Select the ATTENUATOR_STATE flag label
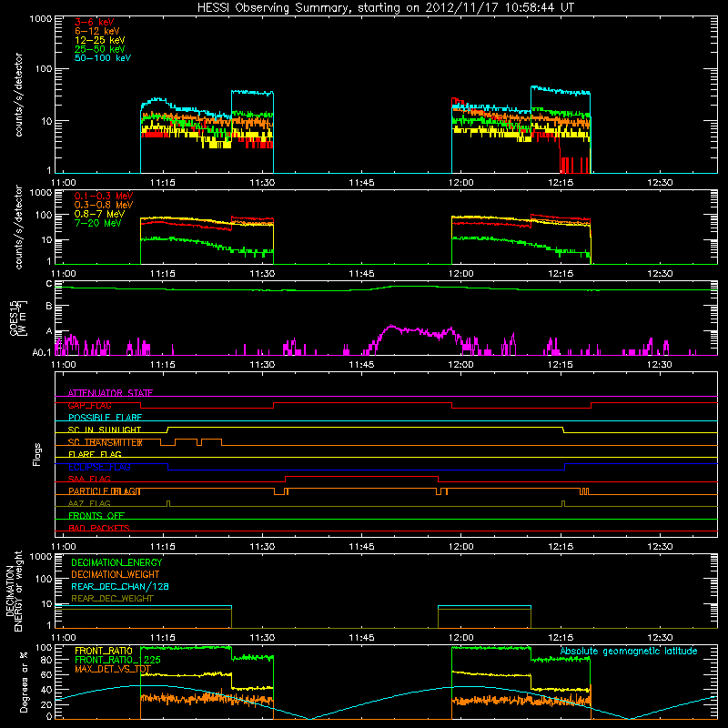 tap(110, 393)
